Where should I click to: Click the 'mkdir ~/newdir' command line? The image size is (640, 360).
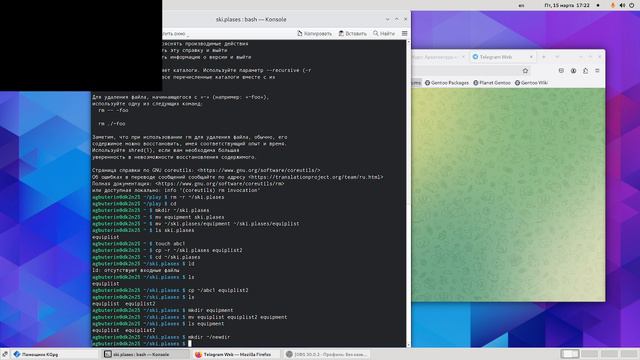pos(209,337)
